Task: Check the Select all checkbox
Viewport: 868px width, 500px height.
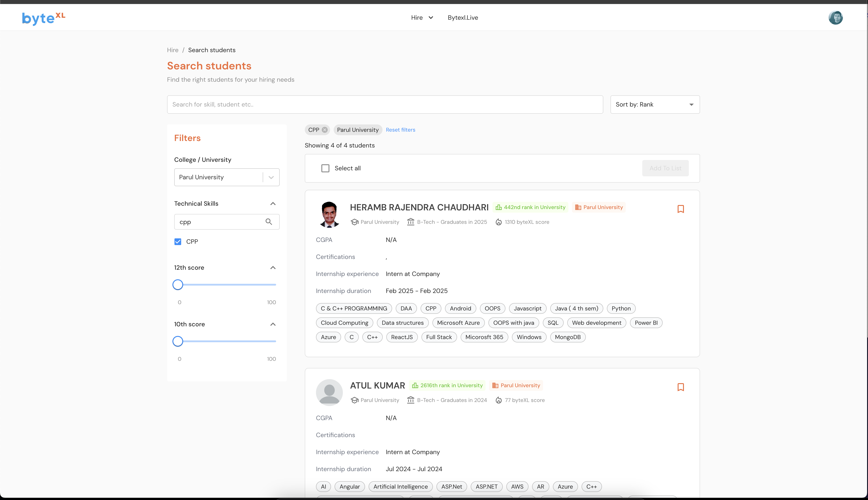Action: [325, 168]
